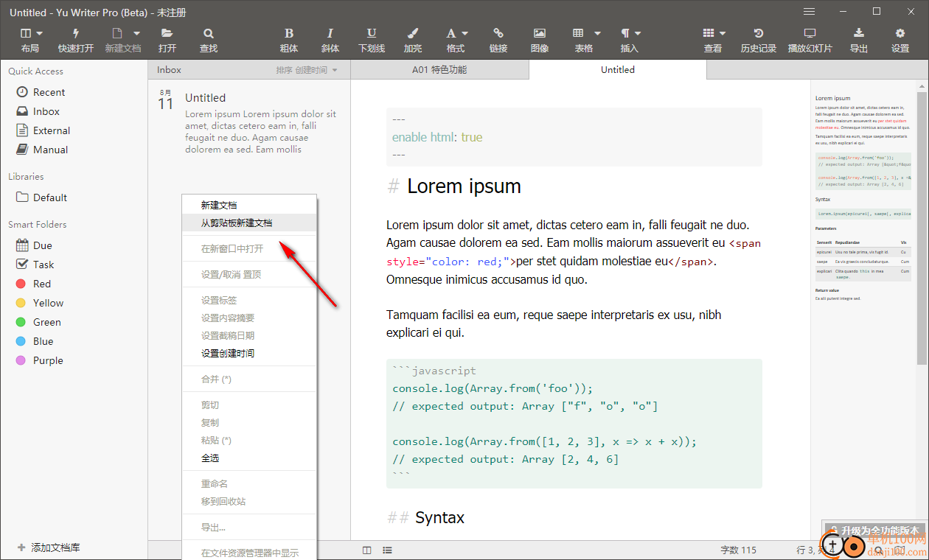
Task: Choose 全选 in context menu
Action: point(249,458)
